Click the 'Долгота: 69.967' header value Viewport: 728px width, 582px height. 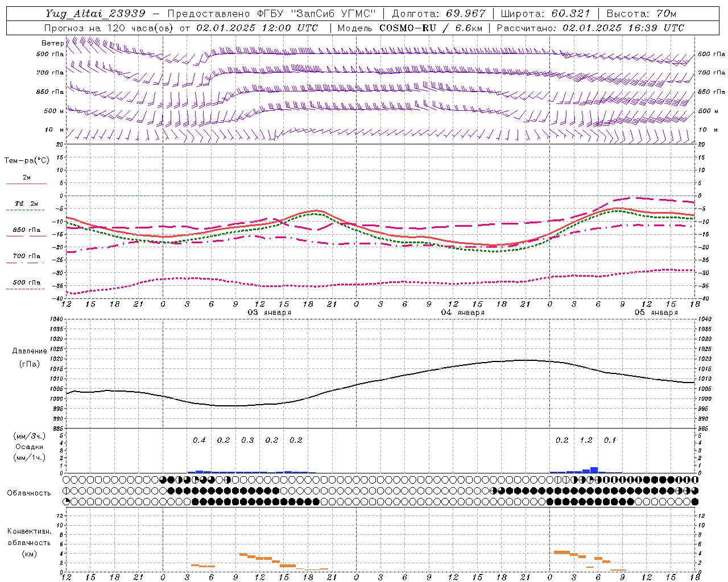439,14
